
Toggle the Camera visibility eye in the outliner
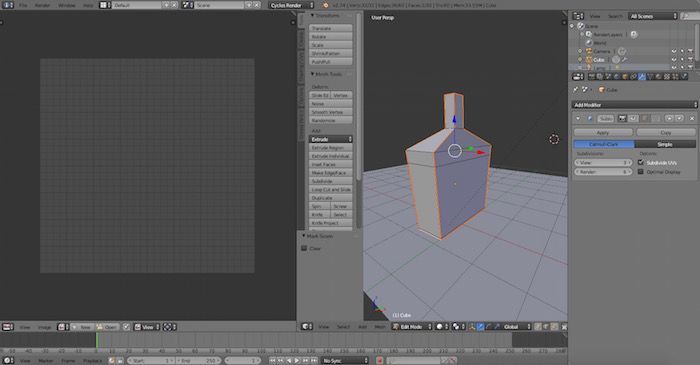pyautogui.click(x=674, y=51)
